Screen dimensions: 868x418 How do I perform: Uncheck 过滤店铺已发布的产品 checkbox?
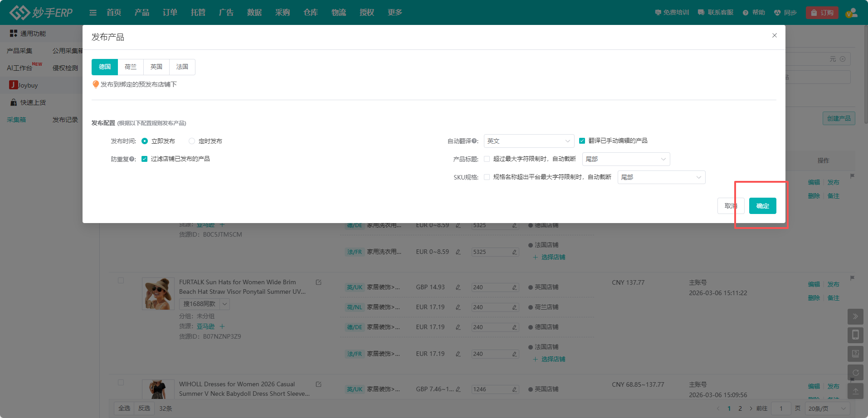(145, 159)
